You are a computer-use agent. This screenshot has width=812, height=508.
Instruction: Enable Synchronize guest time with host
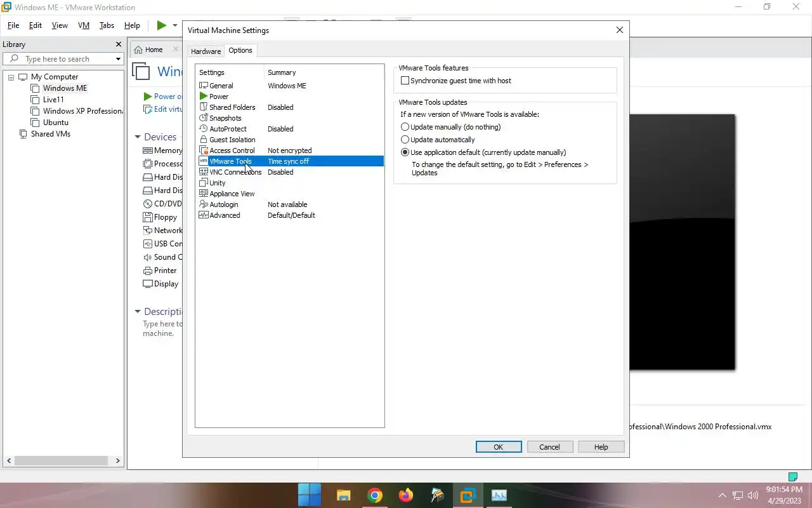(x=405, y=81)
